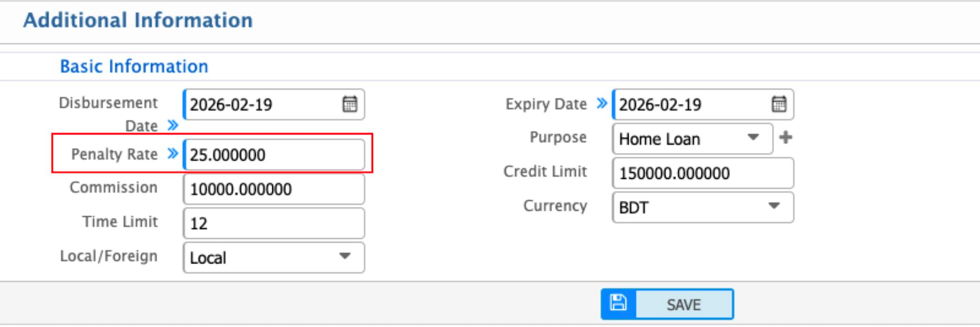Select the Credit Limit input field

pyautogui.click(x=702, y=173)
